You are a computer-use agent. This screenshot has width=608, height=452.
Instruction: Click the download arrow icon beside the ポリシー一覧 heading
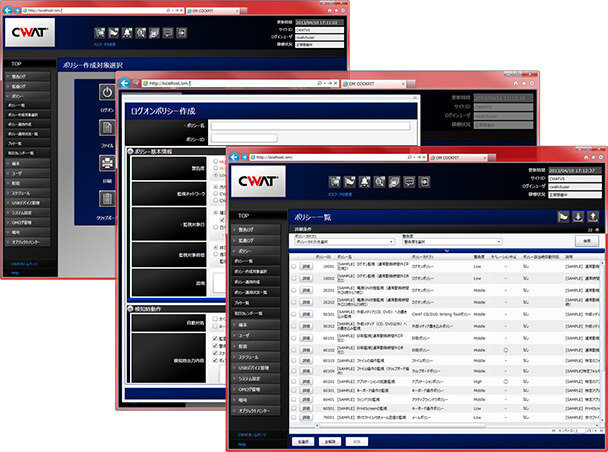578,217
